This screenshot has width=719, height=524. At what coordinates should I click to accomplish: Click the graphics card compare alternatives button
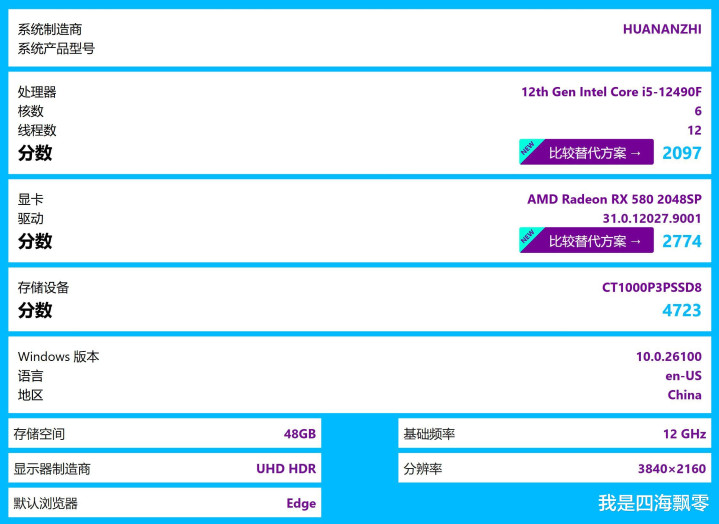pos(586,240)
